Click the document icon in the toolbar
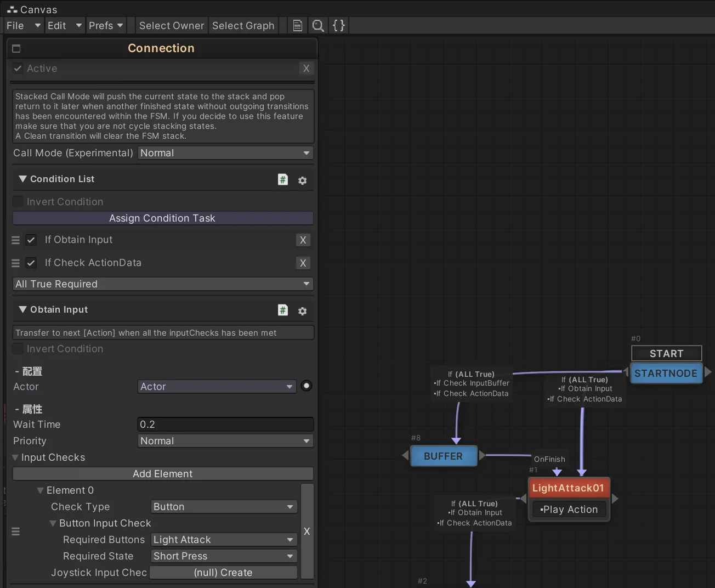 297,26
